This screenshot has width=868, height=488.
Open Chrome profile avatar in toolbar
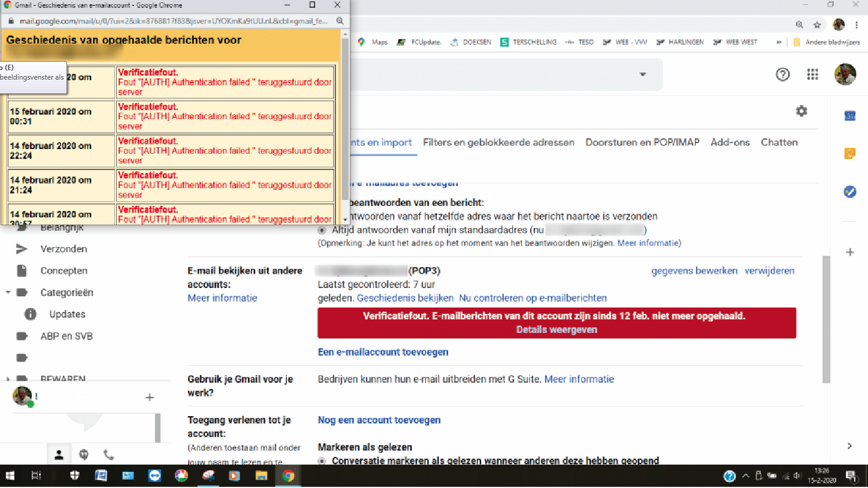[x=839, y=25]
